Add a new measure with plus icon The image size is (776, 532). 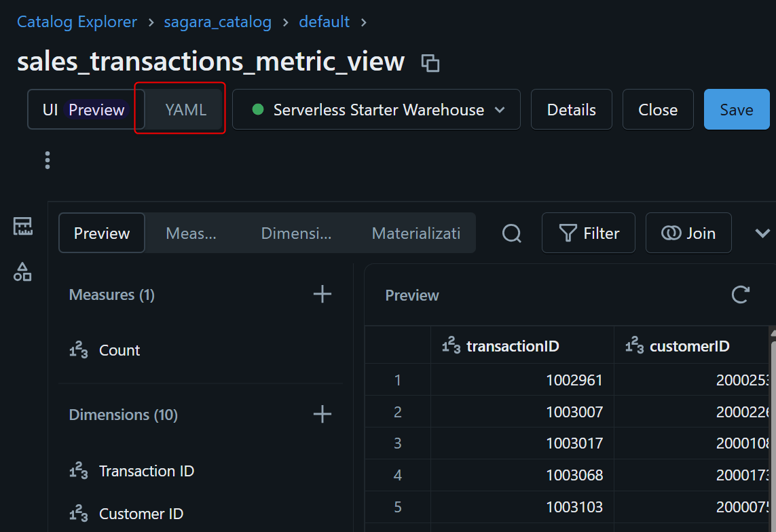322,294
